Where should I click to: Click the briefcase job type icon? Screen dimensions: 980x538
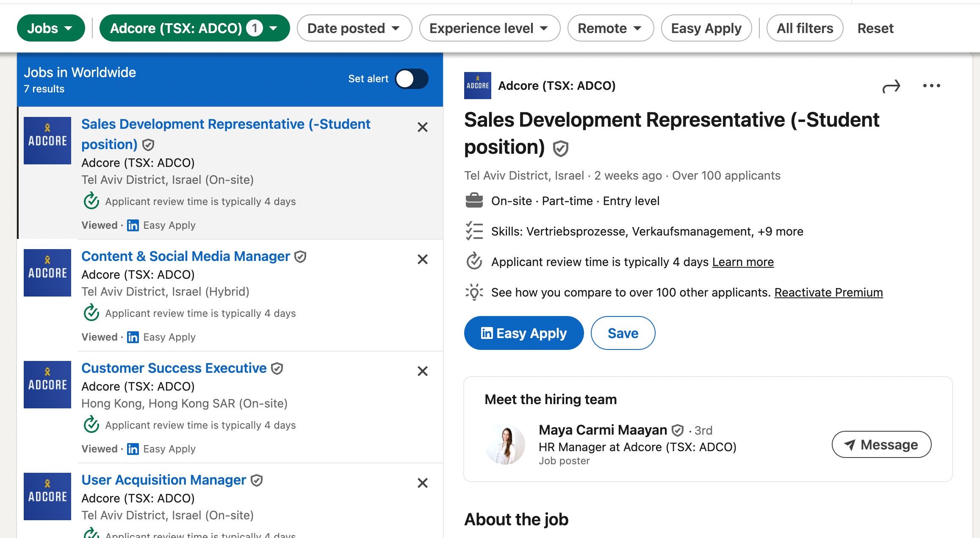[x=474, y=200]
